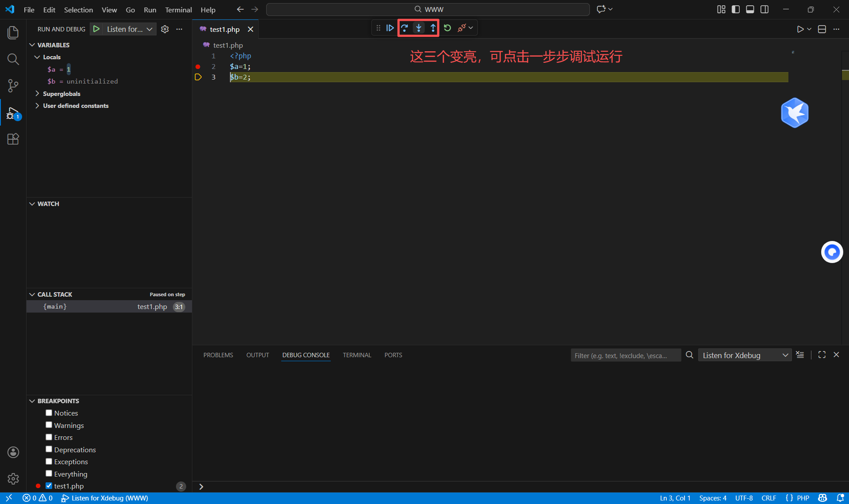Restart the debug session
849x504 pixels.
447,28
